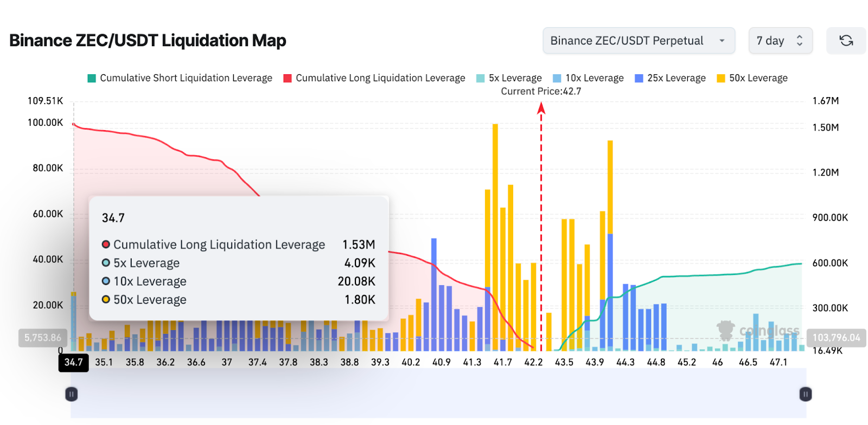Toggle 50x Leverage legend series
The width and height of the screenshot is (868, 425).
(x=752, y=78)
